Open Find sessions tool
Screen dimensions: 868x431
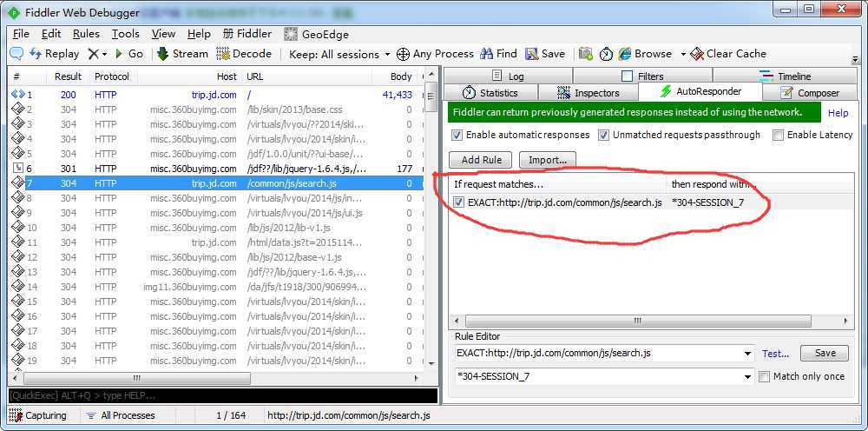(x=499, y=54)
